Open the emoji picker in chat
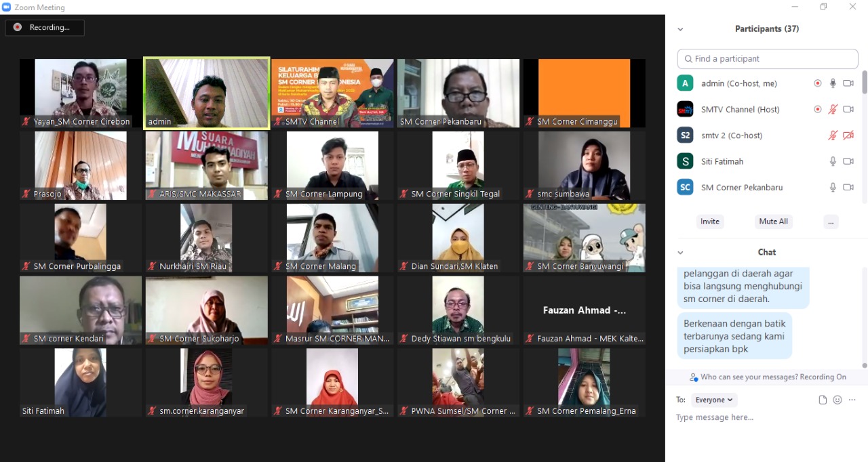The height and width of the screenshot is (462, 868). [837, 400]
